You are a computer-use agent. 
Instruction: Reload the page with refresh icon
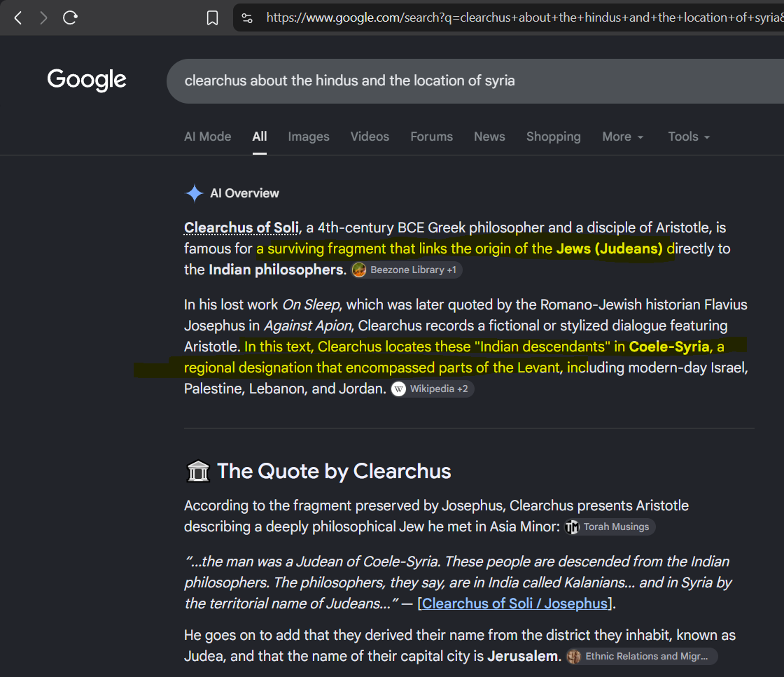(70, 18)
